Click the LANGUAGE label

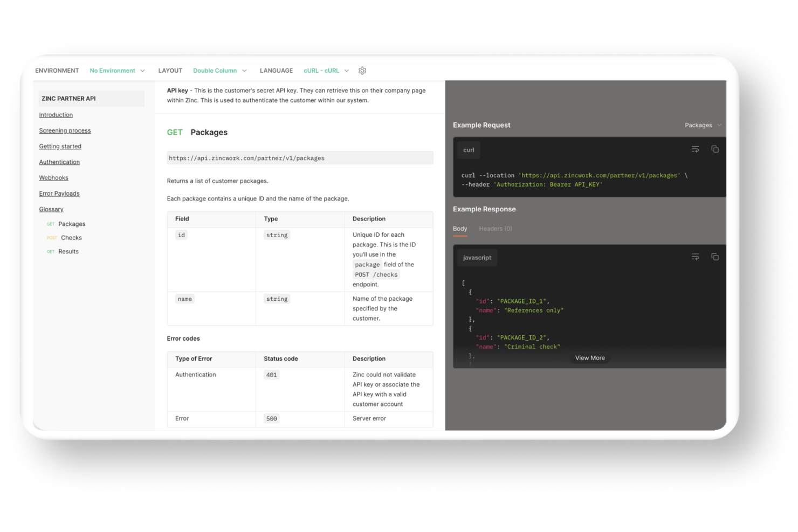pyautogui.click(x=276, y=71)
